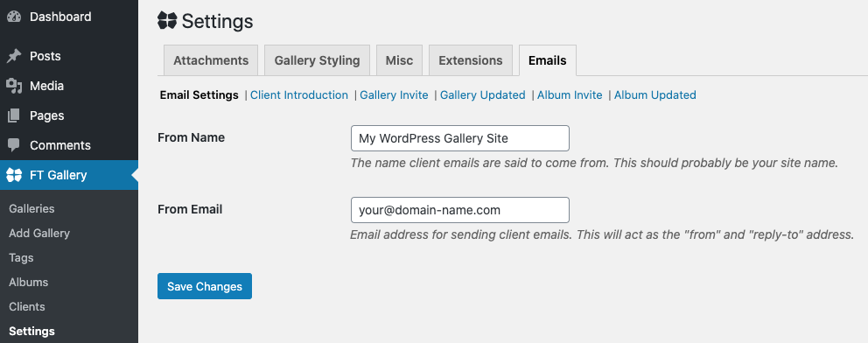The width and height of the screenshot is (868, 343).
Task: Focus the From Name text field
Action: pyautogui.click(x=460, y=138)
